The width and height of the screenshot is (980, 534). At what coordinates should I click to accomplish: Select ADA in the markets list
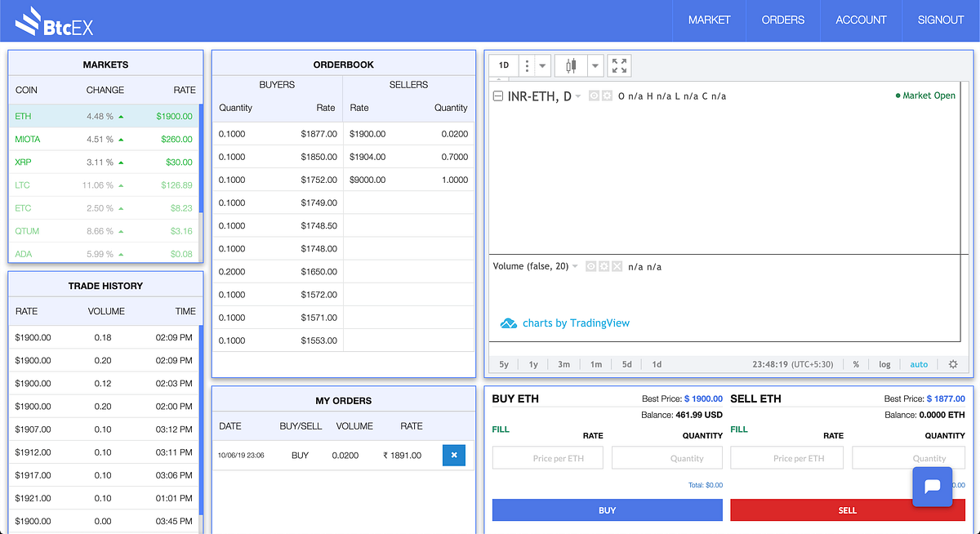[104, 254]
